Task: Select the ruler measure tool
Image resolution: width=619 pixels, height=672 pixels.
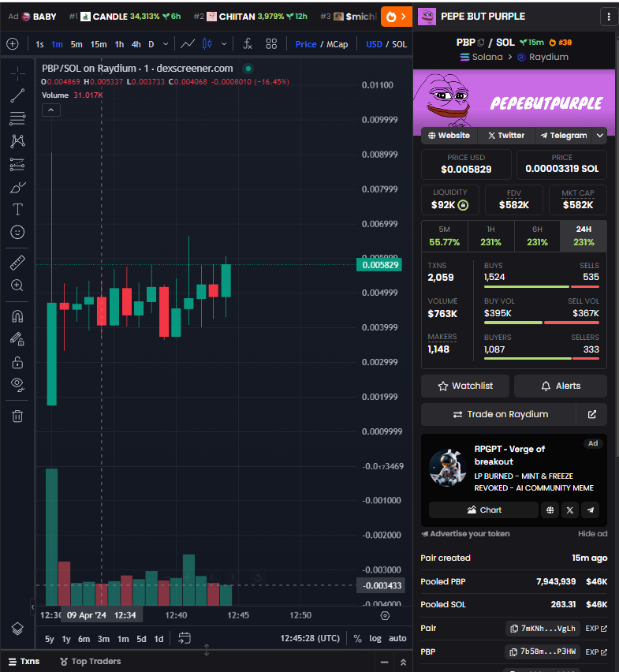Action: [17, 263]
